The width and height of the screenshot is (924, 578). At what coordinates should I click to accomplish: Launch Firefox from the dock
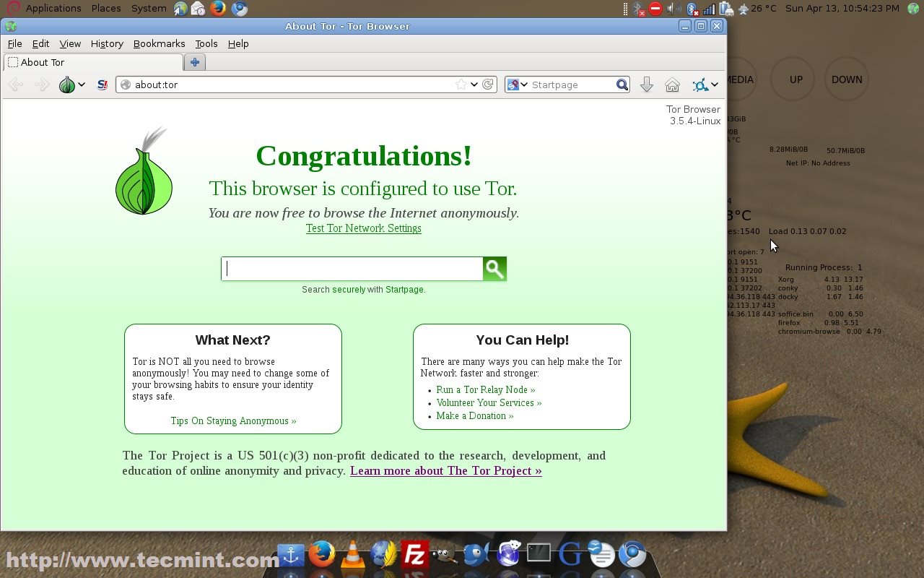tap(322, 555)
